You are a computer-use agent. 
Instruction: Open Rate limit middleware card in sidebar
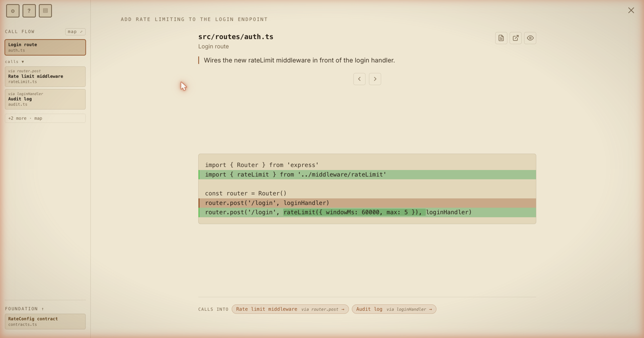point(45,76)
